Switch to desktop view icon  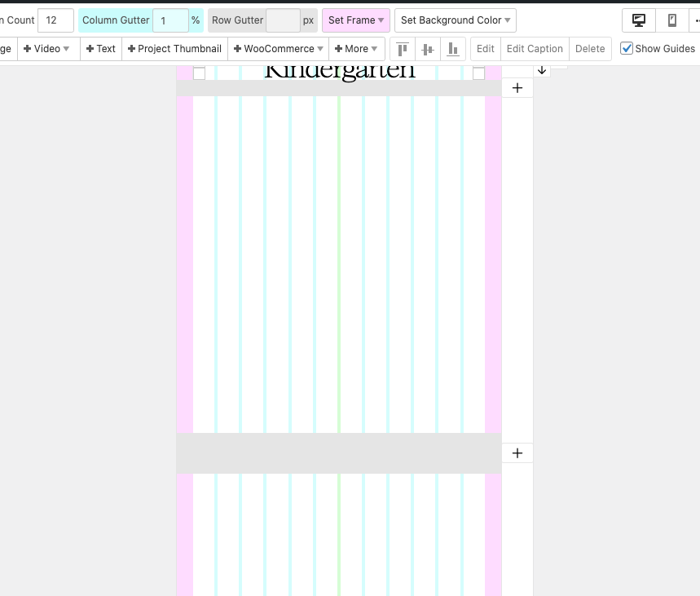tap(639, 20)
